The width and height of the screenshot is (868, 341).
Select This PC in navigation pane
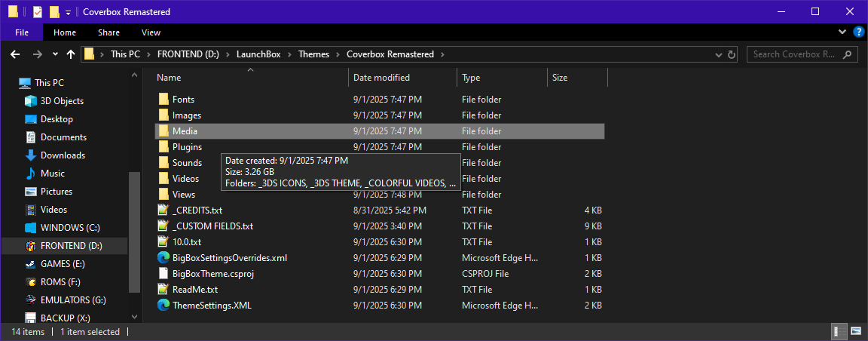coord(49,83)
